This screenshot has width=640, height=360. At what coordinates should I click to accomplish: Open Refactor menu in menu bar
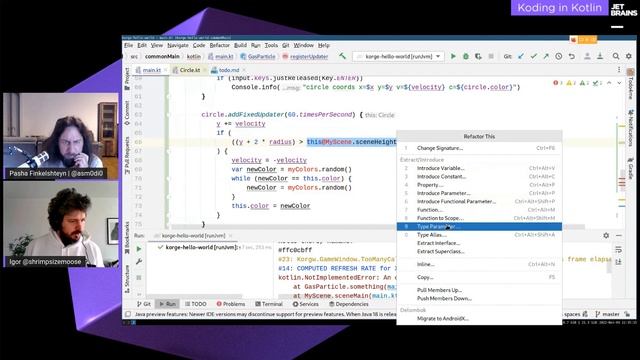tap(220, 45)
